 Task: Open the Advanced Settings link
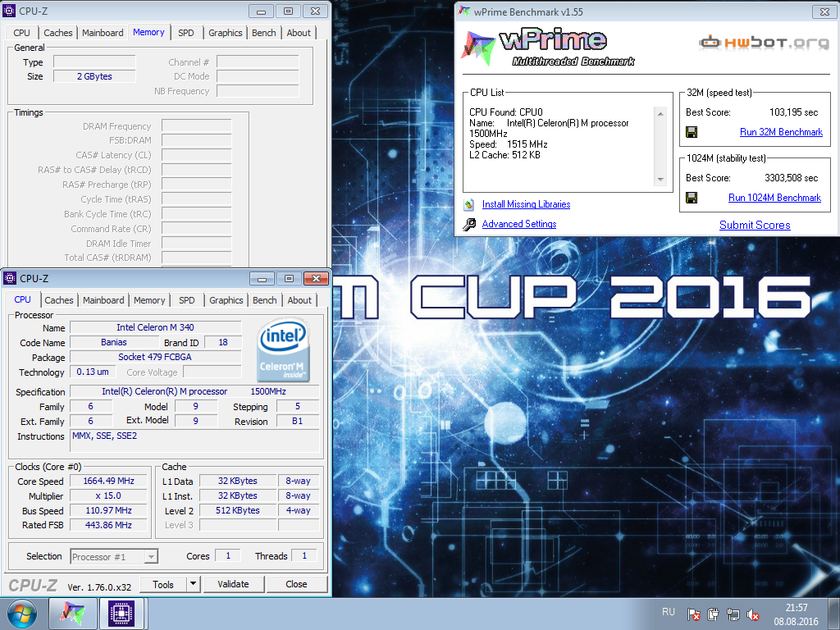519,224
